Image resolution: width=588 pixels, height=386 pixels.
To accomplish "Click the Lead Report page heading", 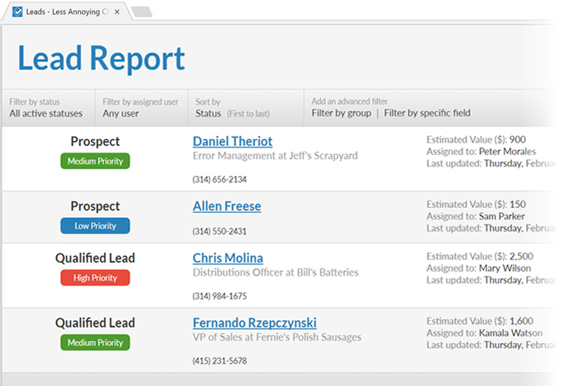I will pos(101,58).
